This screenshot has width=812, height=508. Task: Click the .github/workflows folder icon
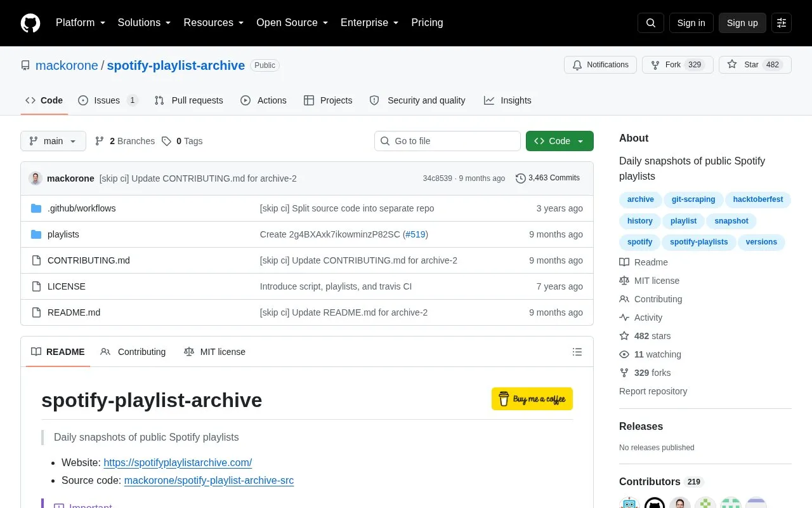(x=36, y=208)
